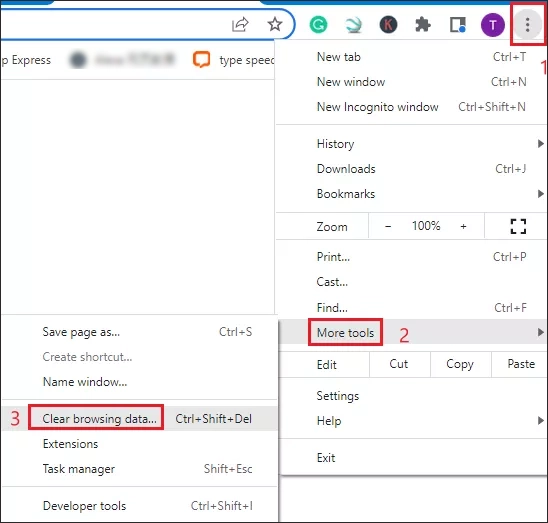Select Clear browsing data... in submenu
Viewport: 548px width, 523px height.
coord(140,418)
